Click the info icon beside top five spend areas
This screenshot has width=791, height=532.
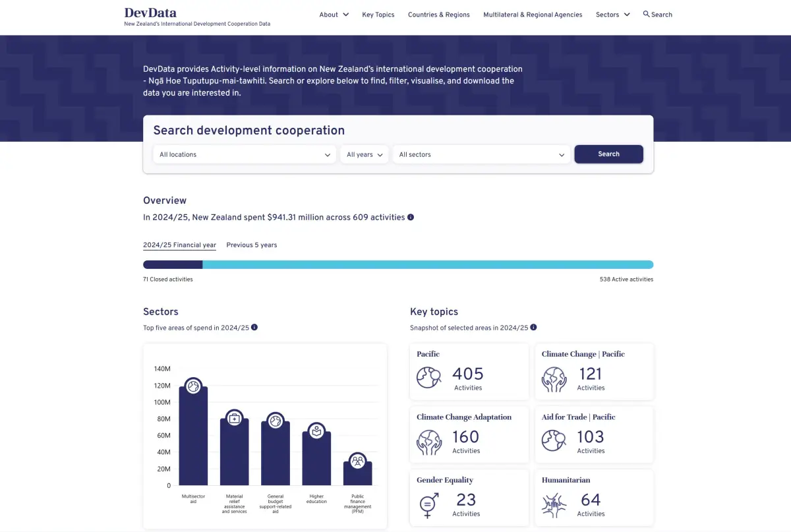[x=255, y=327]
